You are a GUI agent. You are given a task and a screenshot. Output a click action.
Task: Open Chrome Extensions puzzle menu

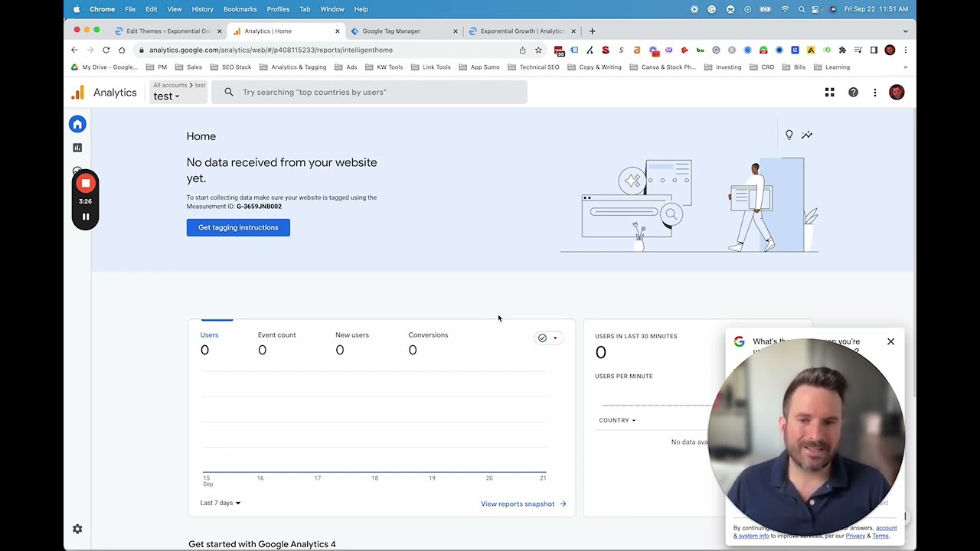pyautogui.click(x=842, y=50)
